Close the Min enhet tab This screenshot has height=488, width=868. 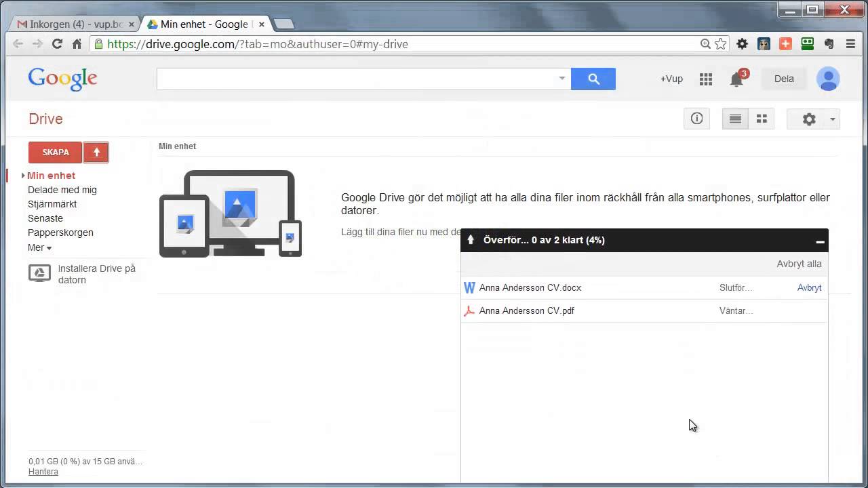pyautogui.click(x=262, y=24)
